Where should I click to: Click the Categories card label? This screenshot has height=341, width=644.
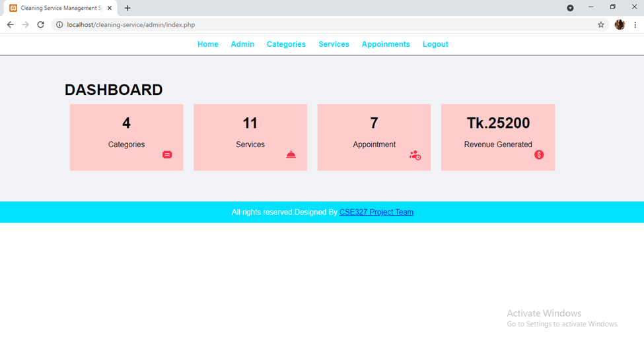point(127,144)
